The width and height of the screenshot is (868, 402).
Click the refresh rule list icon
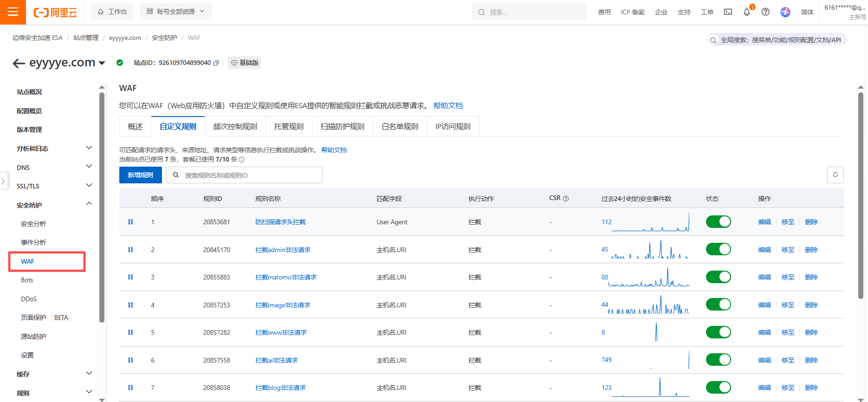(x=835, y=175)
